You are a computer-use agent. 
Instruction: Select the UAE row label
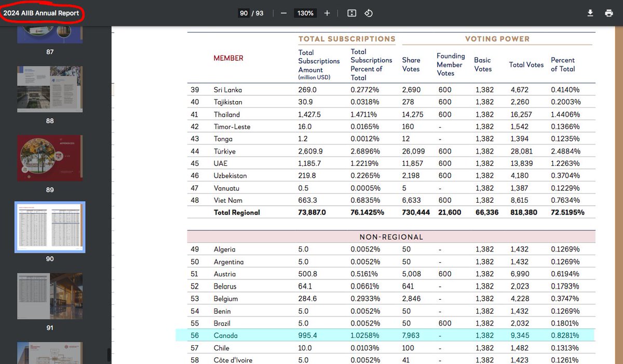tap(221, 163)
